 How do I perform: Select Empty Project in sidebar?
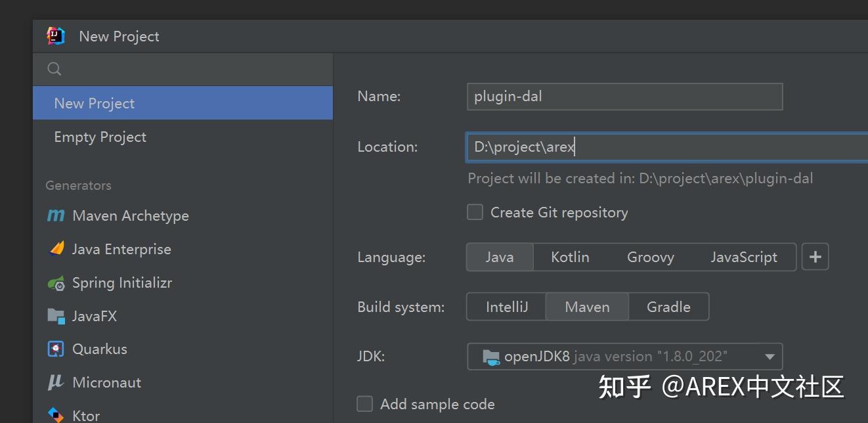pos(183,137)
